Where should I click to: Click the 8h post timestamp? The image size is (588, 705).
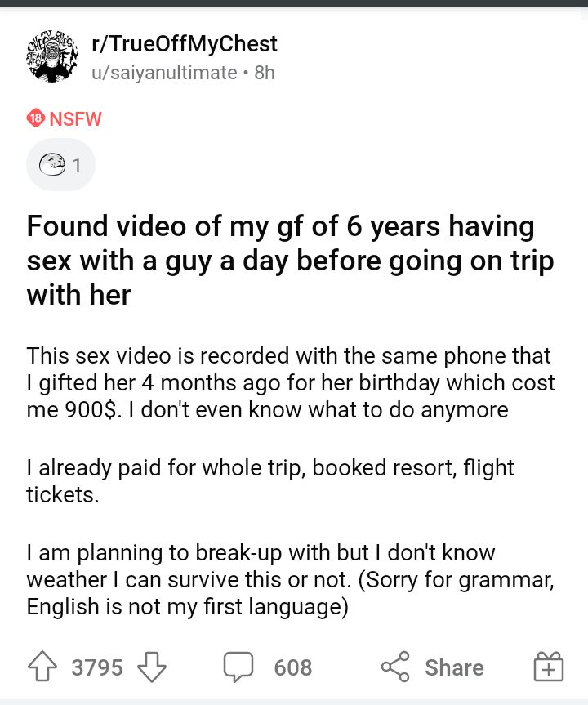pyautogui.click(x=265, y=73)
